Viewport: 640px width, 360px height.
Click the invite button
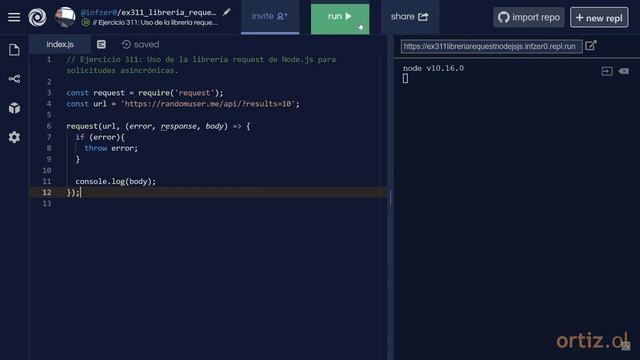(x=270, y=17)
